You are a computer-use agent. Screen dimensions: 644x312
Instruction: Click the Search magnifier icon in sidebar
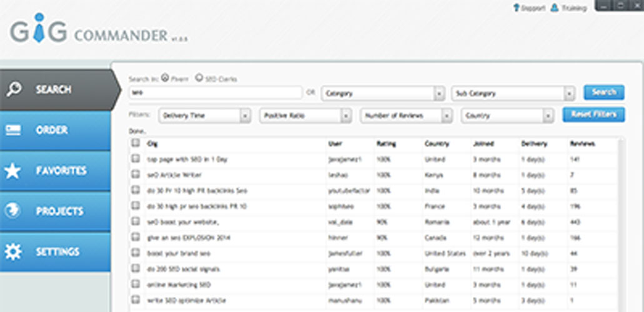coord(14,89)
